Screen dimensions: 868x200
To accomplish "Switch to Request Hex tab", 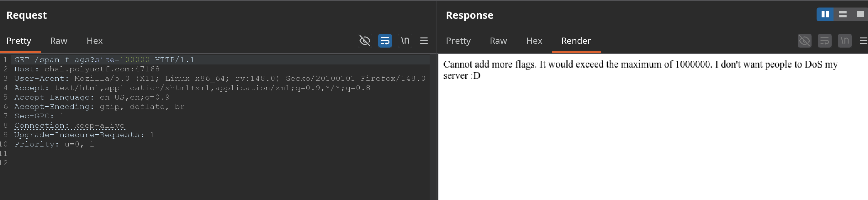I will click(94, 41).
